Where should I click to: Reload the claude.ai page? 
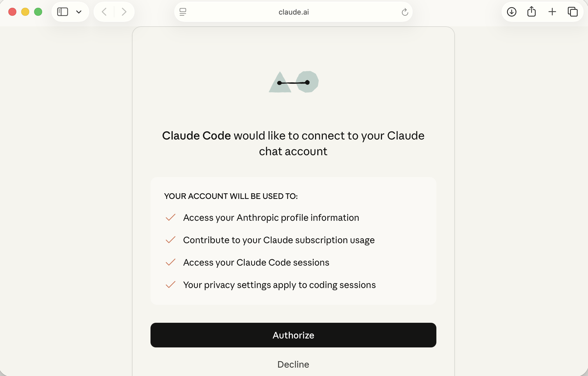[404, 12]
